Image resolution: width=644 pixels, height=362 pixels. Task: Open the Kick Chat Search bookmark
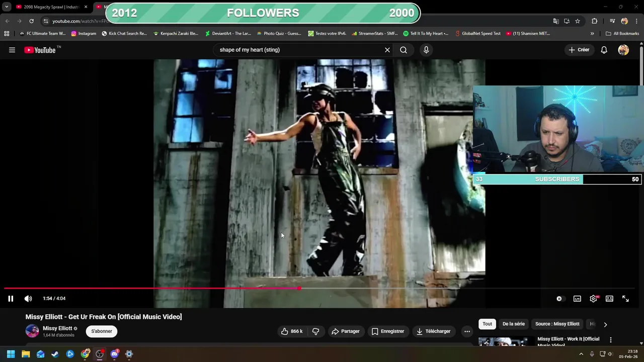click(124, 34)
